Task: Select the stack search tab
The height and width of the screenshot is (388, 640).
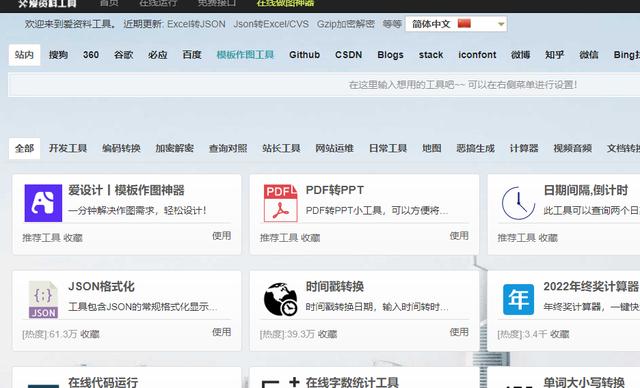Action: tap(431, 55)
